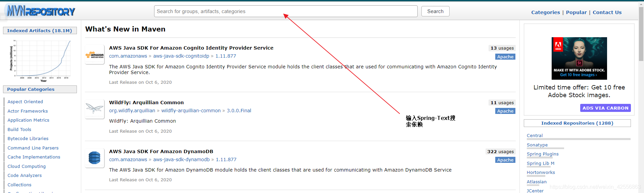644x193 pixels.
Task: Open the DynamoDB database icon
Action: [95, 158]
